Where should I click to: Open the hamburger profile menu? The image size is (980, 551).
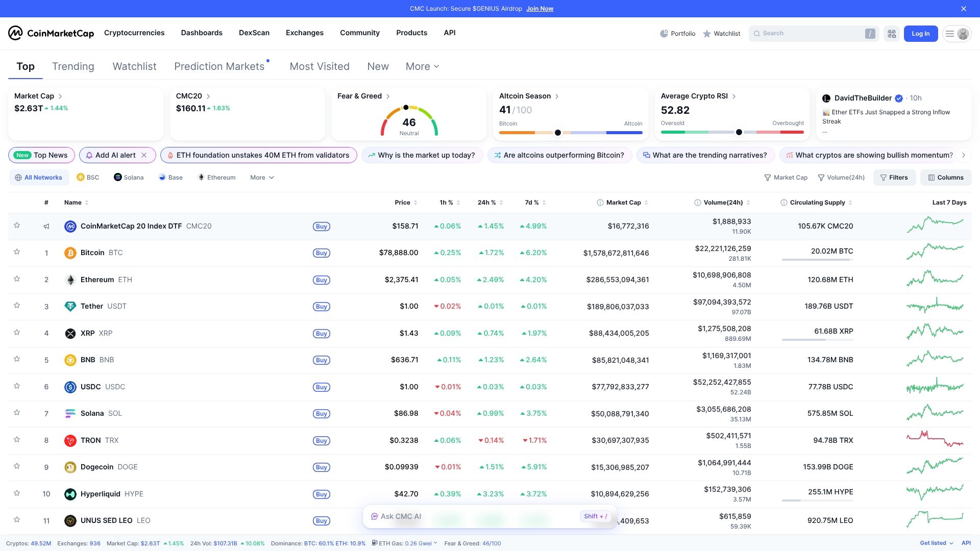(x=957, y=34)
